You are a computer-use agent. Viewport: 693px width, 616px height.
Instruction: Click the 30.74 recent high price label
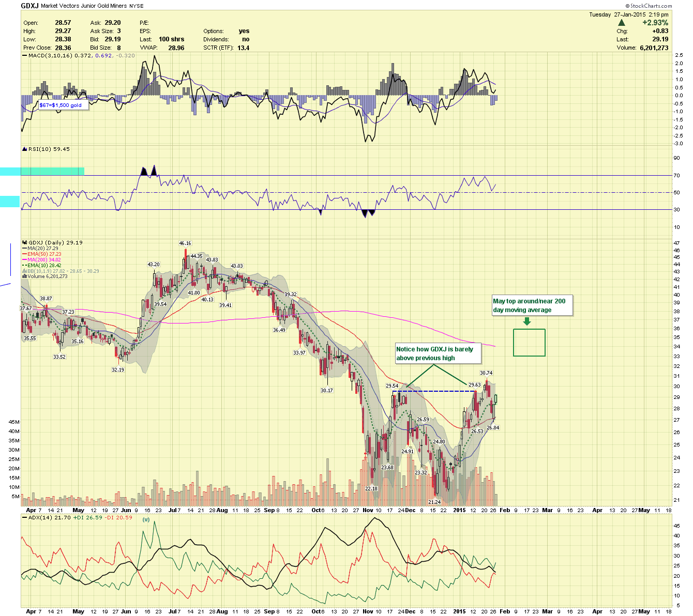pyautogui.click(x=486, y=373)
